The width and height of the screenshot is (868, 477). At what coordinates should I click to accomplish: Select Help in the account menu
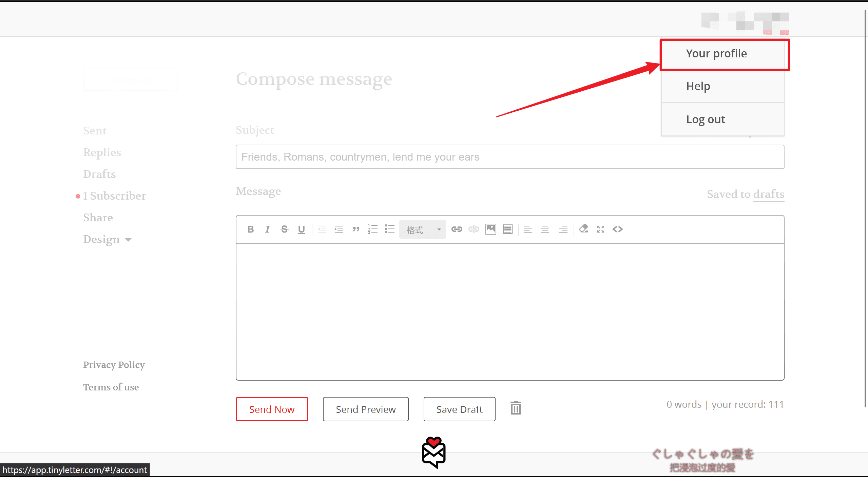pos(722,86)
